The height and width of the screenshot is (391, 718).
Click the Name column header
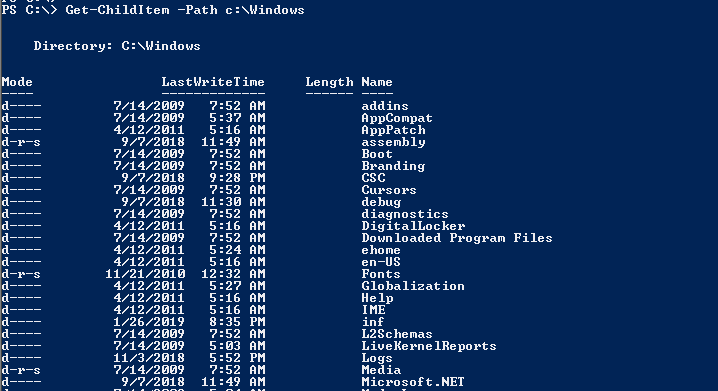pos(377,82)
